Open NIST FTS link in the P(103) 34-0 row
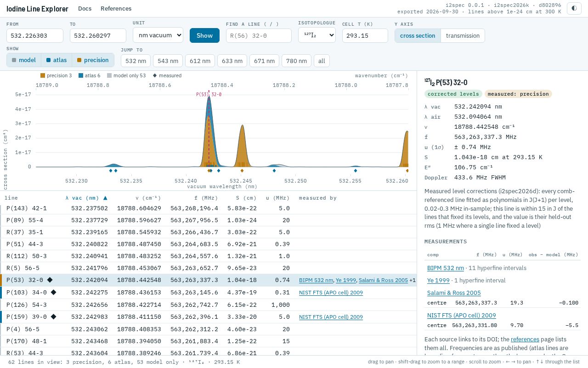 coord(331,293)
